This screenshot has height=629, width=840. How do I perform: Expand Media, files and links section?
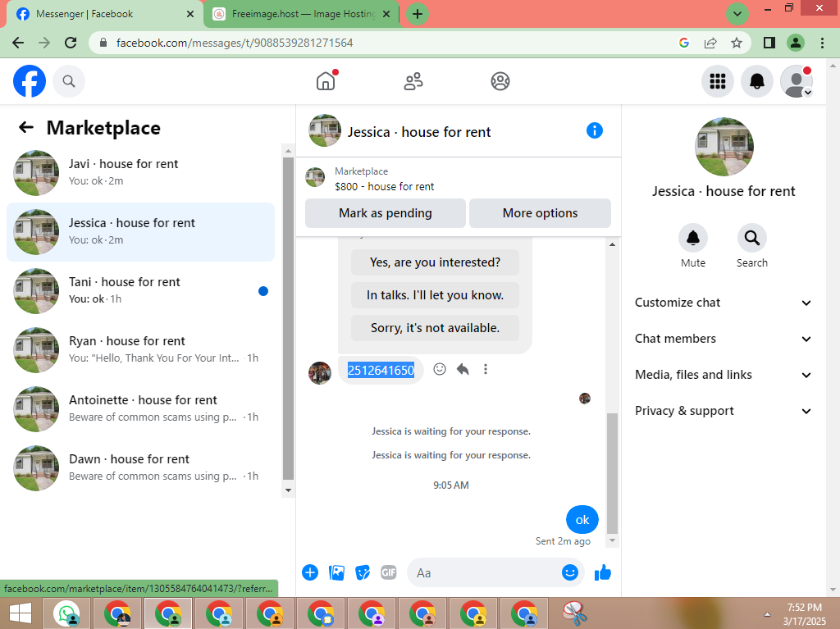pos(723,375)
